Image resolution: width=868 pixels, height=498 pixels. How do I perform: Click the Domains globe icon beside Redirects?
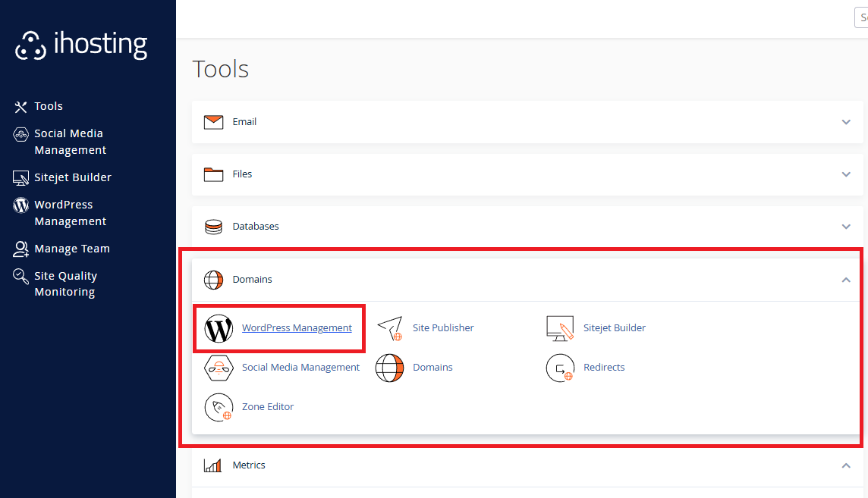(x=390, y=368)
